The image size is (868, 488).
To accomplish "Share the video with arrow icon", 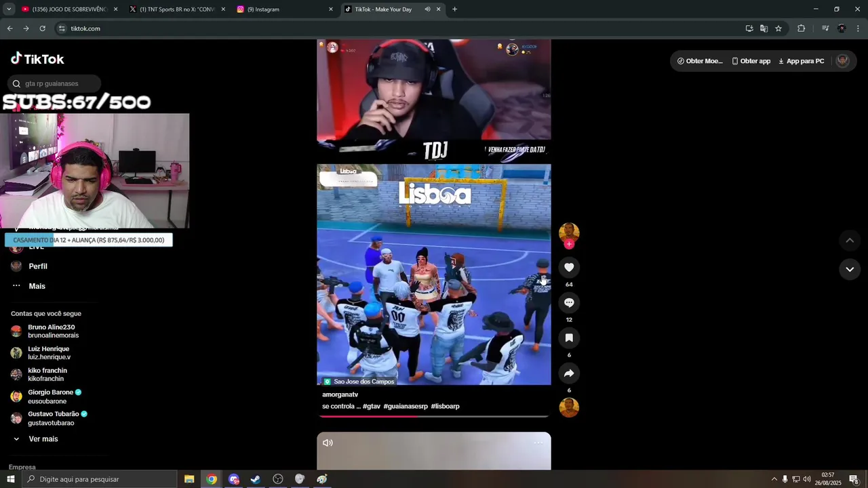I will click(x=569, y=373).
